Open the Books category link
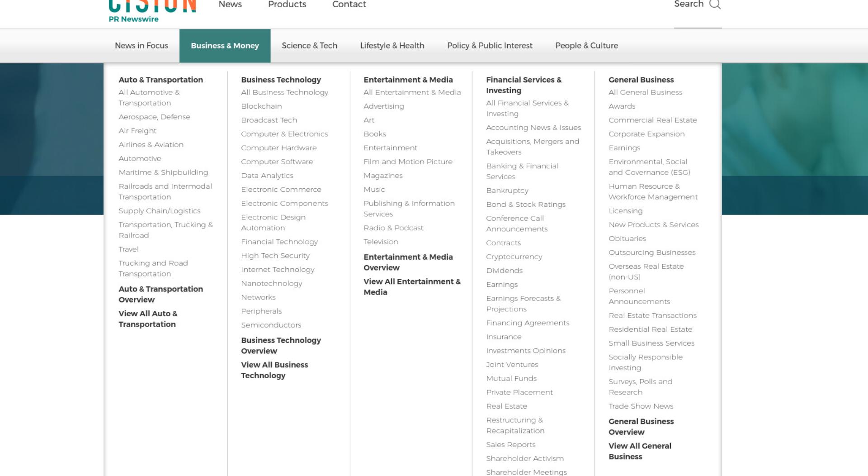The width and height of the screenshot is (868, 476). point(375,134)
